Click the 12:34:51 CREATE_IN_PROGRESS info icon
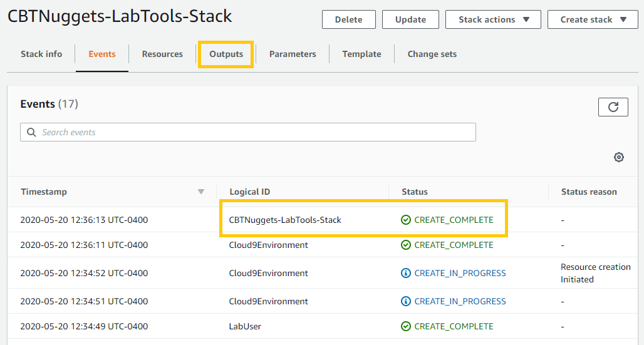Image resolution: width=644 pixels, height=345 pixels. pyautogui.click(x=406, y=301)
